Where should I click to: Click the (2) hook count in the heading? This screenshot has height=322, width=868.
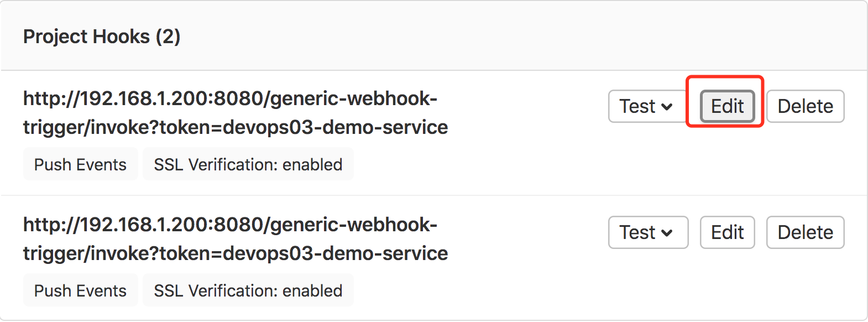click(168, 37)
